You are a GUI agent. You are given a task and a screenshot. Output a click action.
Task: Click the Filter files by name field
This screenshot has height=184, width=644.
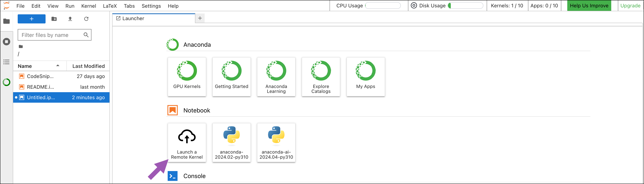[x=54, y=35]
